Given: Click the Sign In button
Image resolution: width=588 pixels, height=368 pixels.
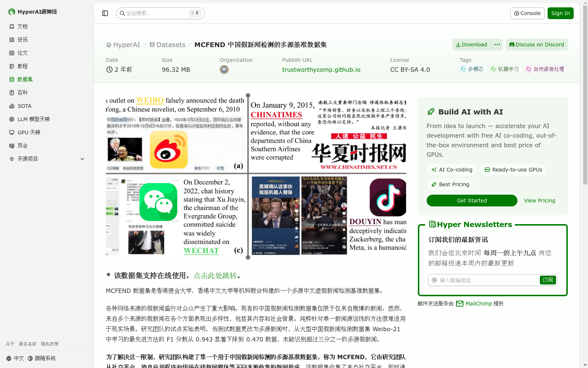Looking at the screenshot, I should tap(560, 13).
